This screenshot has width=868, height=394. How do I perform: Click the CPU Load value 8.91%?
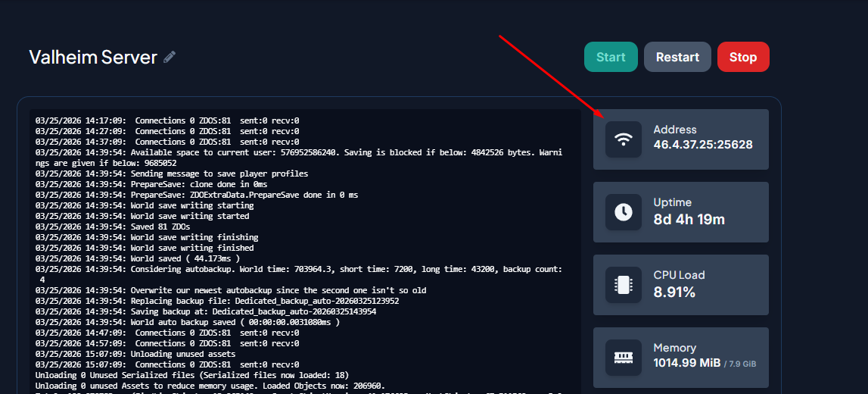[x=674, y=292]
